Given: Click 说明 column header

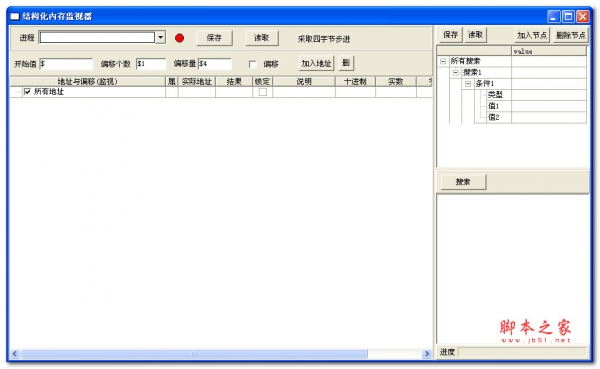Looking at the screenshot, I should [304, 82].
